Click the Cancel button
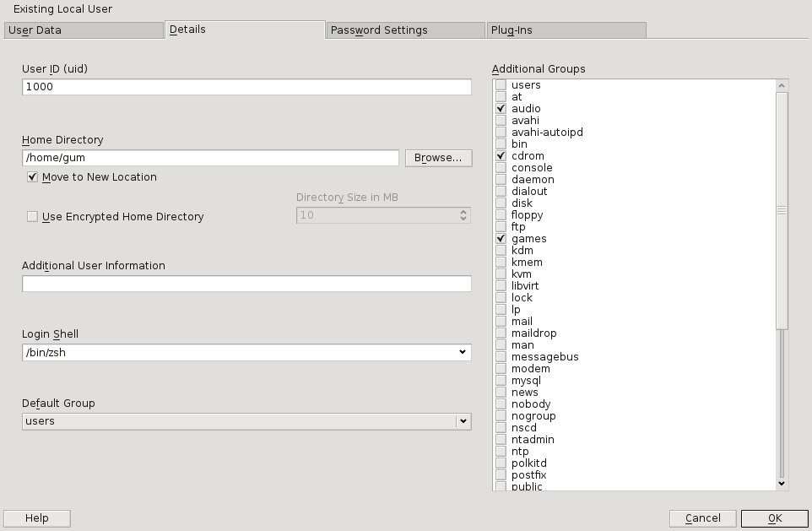 [703, 518]
